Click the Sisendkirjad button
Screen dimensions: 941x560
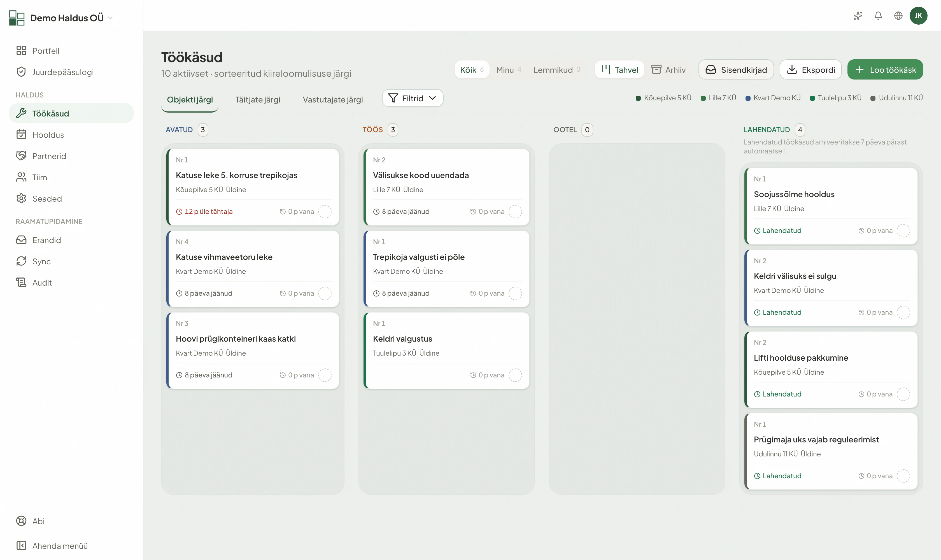(736, 69)
